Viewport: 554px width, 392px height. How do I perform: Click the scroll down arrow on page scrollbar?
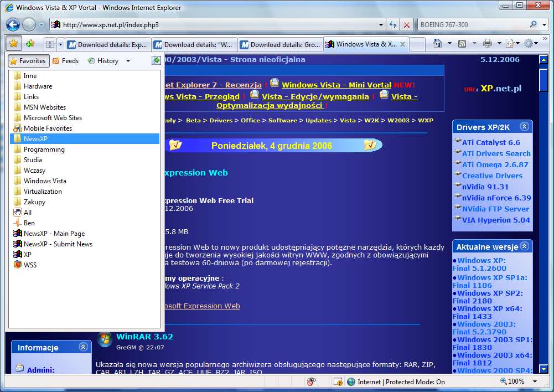pyautogui.click(x=543, y=369)
